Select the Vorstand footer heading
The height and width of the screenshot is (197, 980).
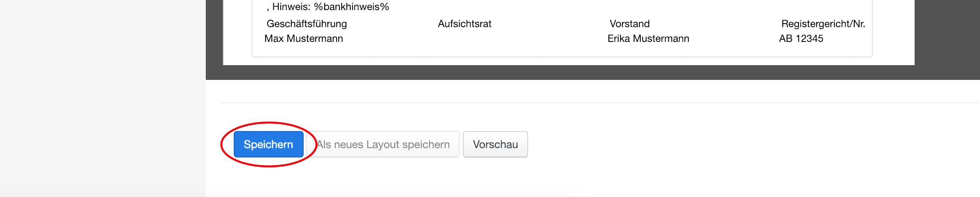[629, 24]
